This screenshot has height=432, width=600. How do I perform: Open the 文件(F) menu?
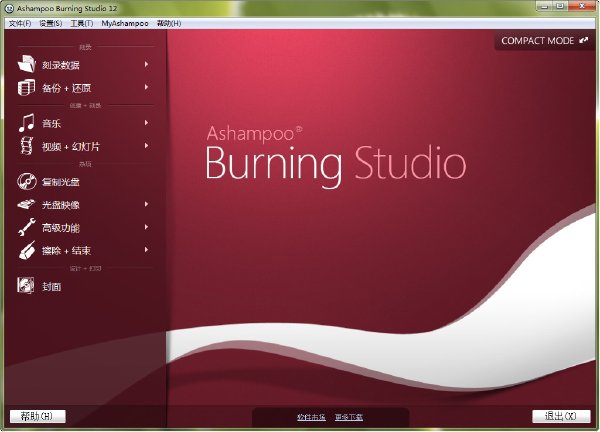pyautogui.click(x=20, y=23)
